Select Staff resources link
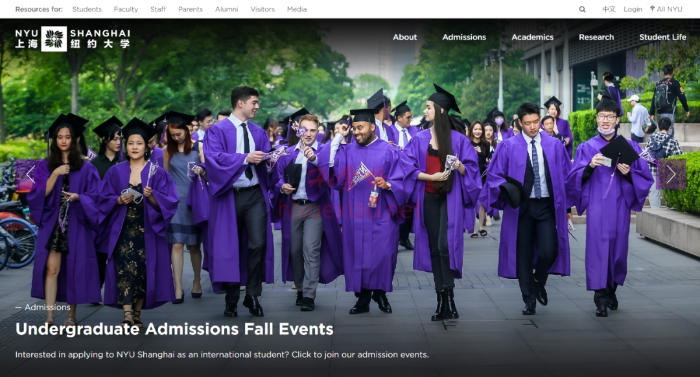This screenshot has width=700, height=377. point(158,9)
